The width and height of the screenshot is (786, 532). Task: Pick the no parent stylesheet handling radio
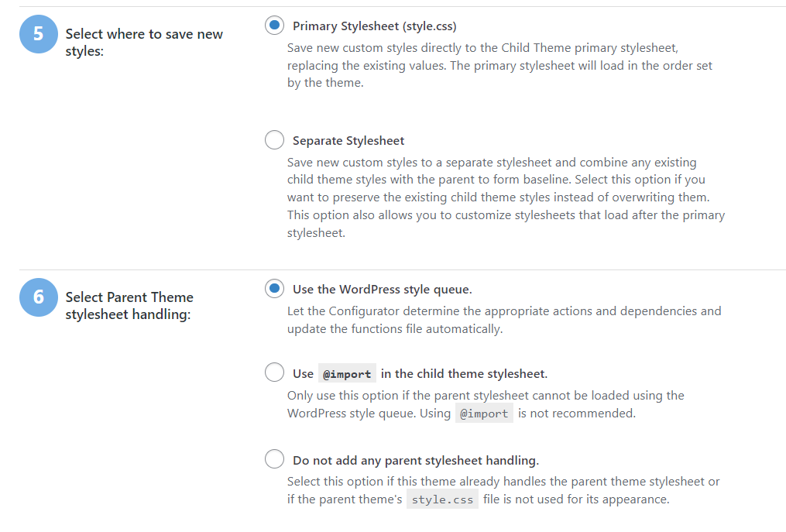point(274,459)
